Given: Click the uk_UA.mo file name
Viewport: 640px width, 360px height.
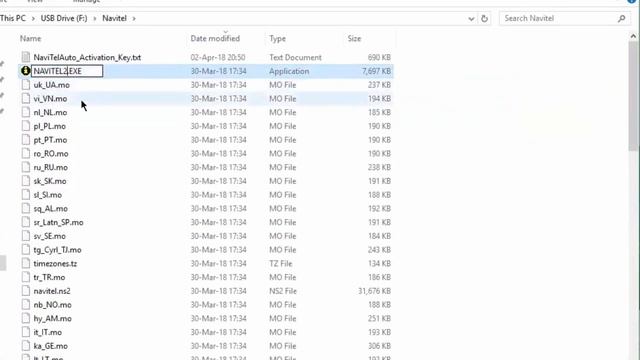Looking at the screenshot, I should (51, 85).
